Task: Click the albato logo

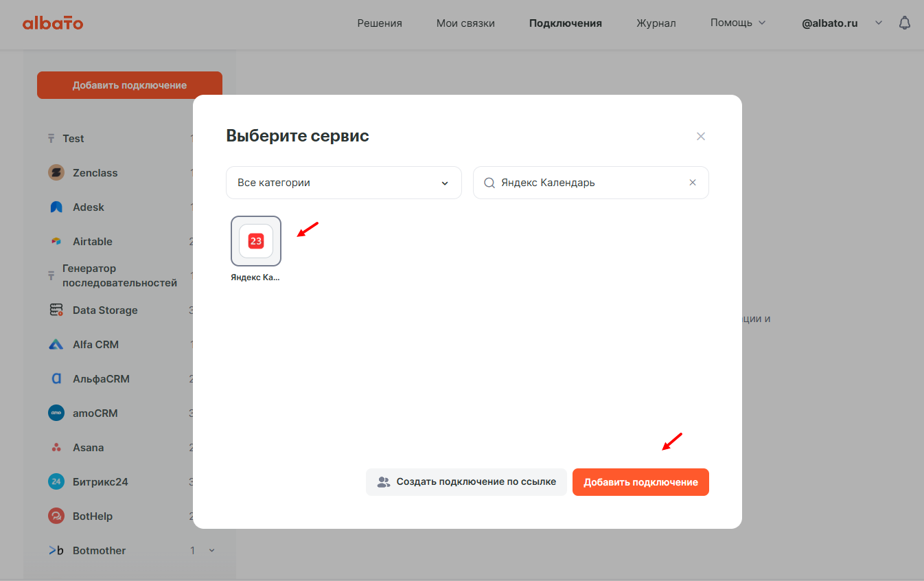Action: point(53,23)
